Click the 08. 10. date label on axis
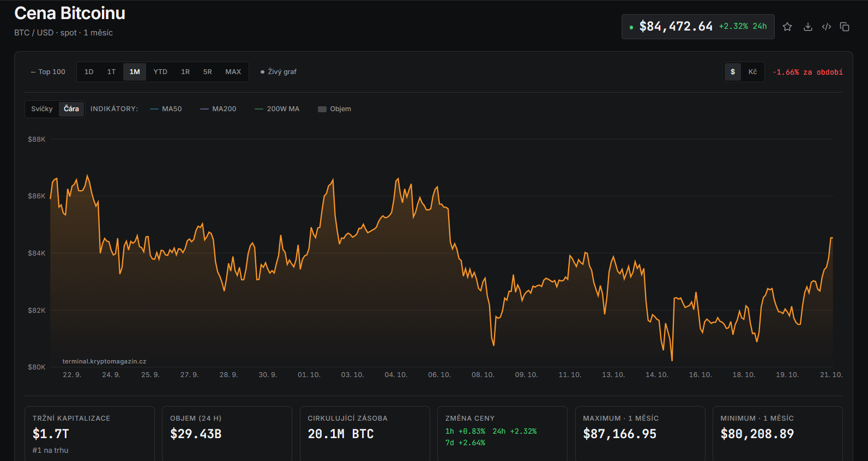Screen dimensions: 868x461 pyautogui.click(x=483, y=375)
